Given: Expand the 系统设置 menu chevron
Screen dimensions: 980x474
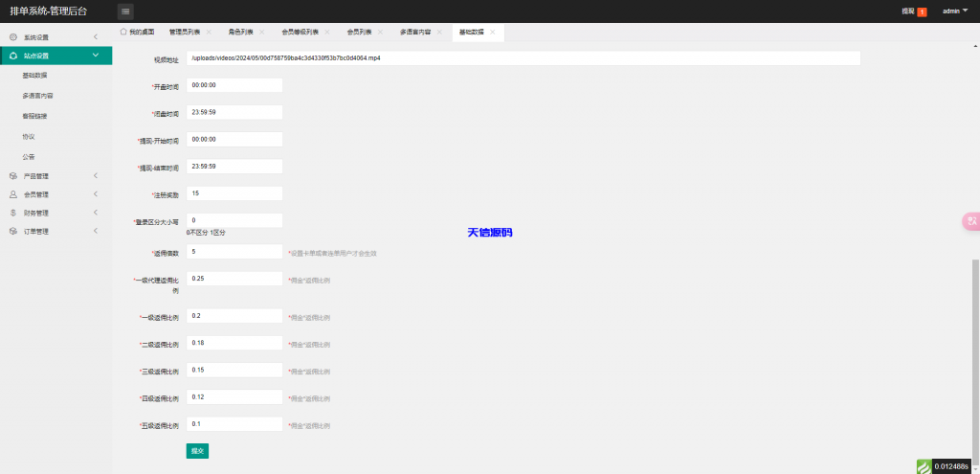Looking at the screenshot, I should click(96, 37).
